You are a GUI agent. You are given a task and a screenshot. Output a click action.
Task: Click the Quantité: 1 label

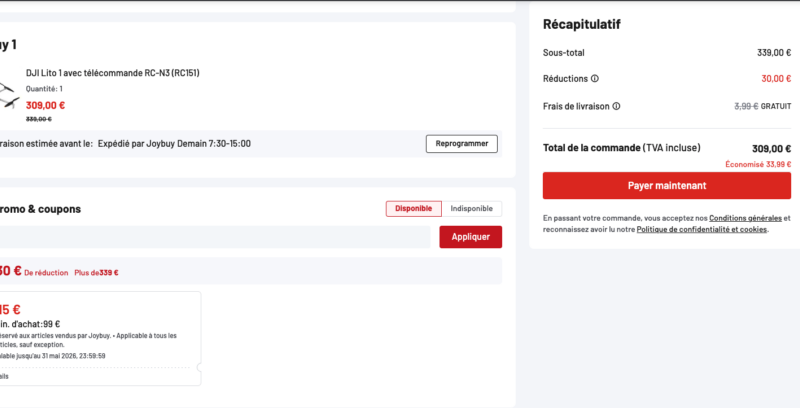(44, 89)
